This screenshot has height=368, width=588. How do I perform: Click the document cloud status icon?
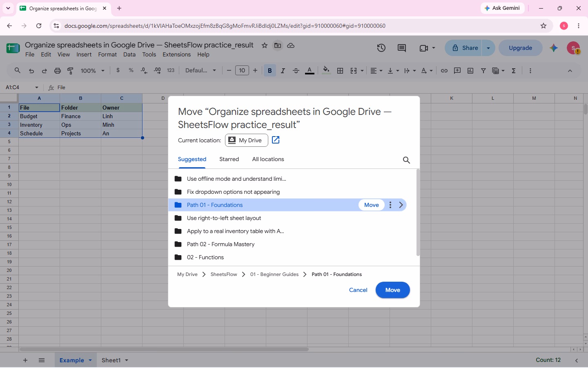tap(291, 45)
